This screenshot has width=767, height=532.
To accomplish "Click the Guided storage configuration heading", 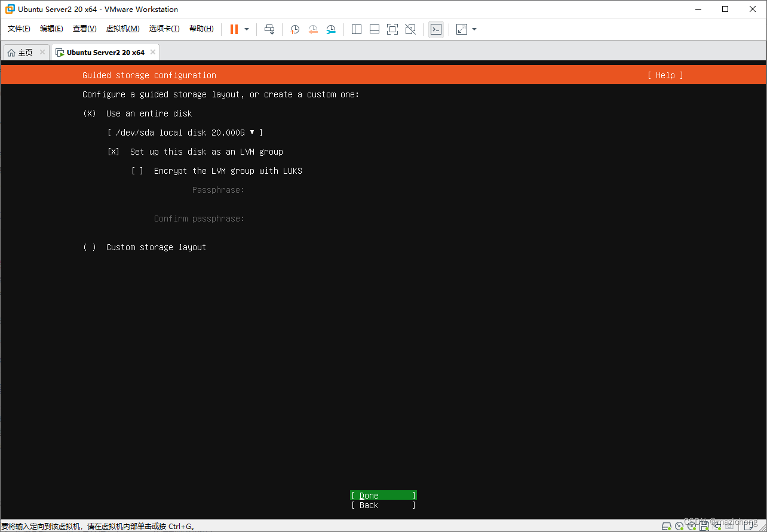I will pyautogui.click(x=149, y=75).
